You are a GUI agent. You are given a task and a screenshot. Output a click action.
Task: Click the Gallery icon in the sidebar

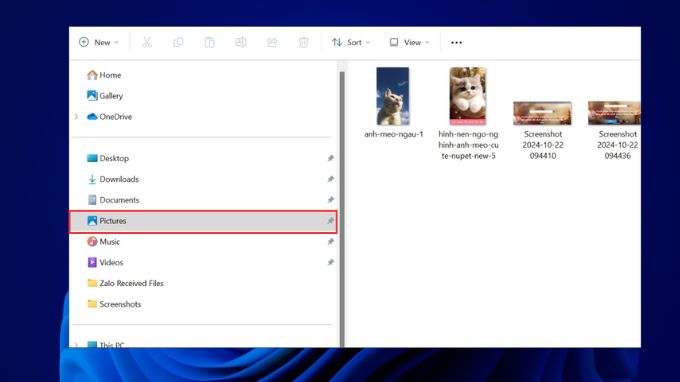[92, 96]
